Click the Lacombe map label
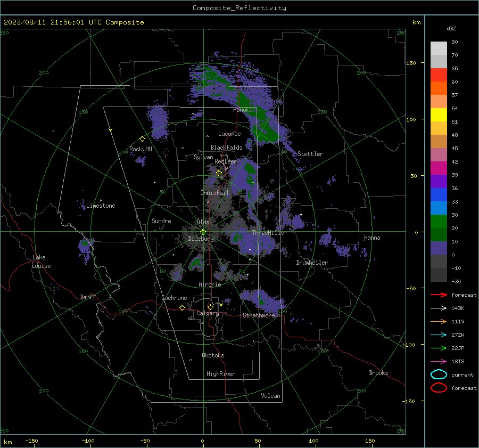The height and width of the screenshot is (448, 479). (x=229, y=134)
